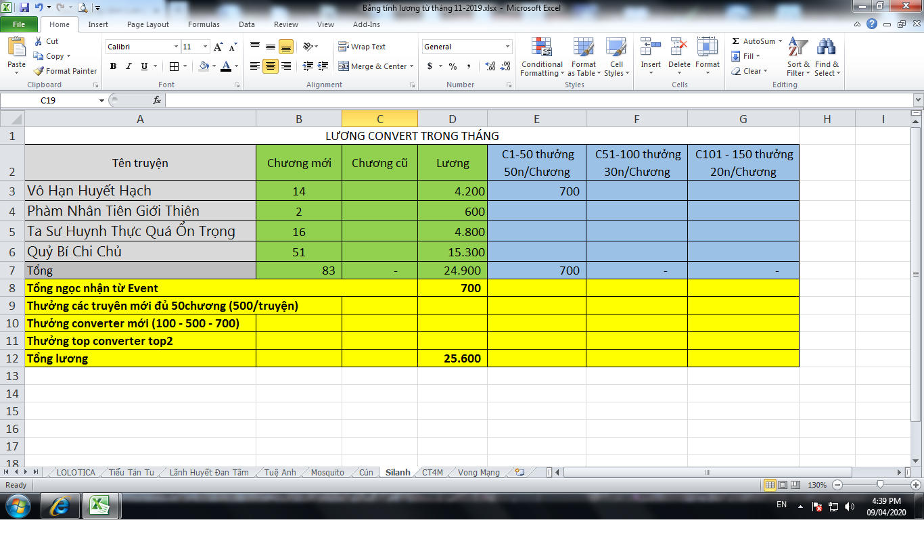
Task: Switch to the CT4M sheet tab
Action: coord(432,472)
